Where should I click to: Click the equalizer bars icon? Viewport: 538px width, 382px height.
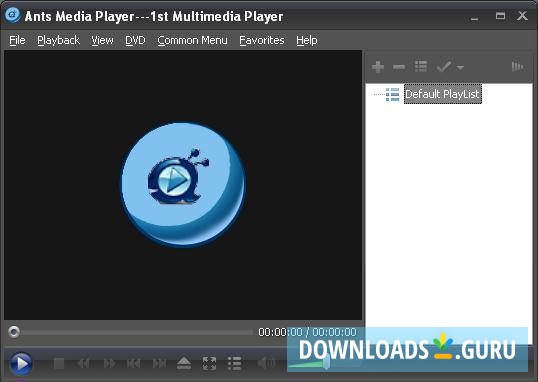(x=517, y=67)
